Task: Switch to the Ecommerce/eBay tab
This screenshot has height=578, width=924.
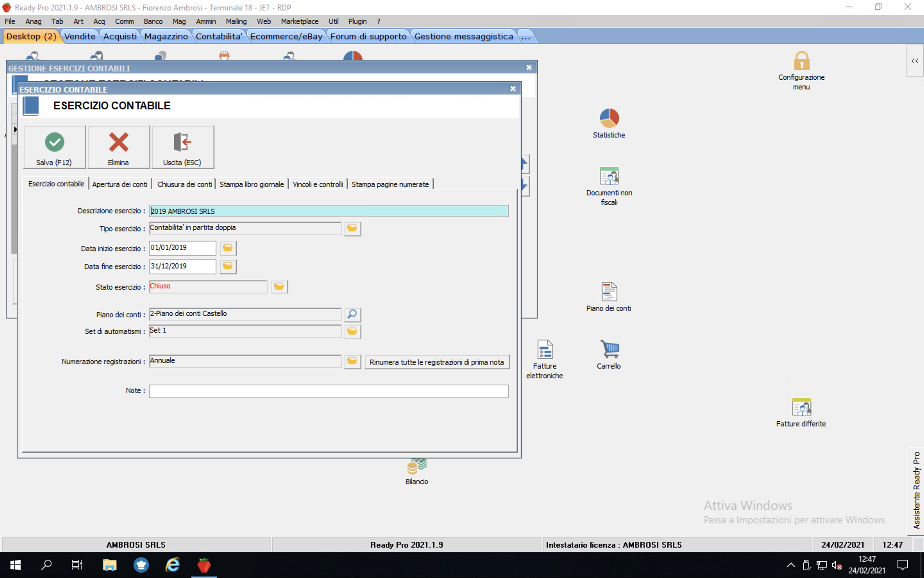Action: 287,36
